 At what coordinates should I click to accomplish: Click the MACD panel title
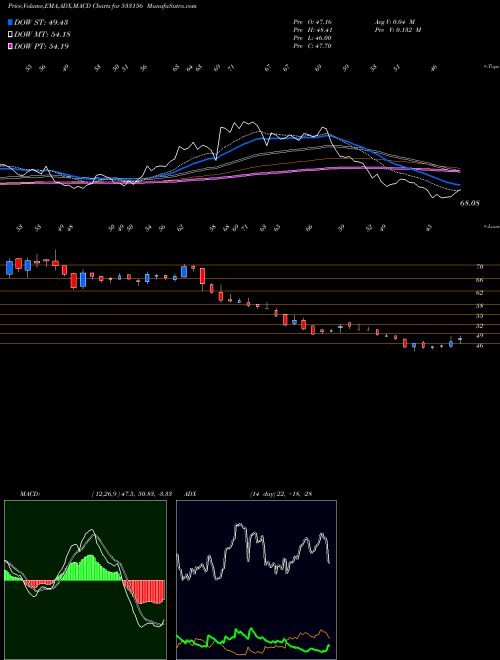[29, 493]
